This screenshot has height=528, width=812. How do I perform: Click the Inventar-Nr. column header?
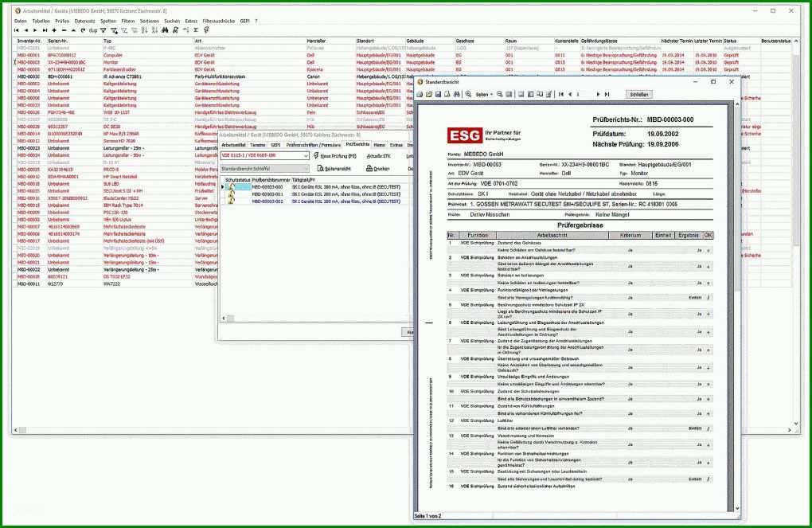point(30,41)
